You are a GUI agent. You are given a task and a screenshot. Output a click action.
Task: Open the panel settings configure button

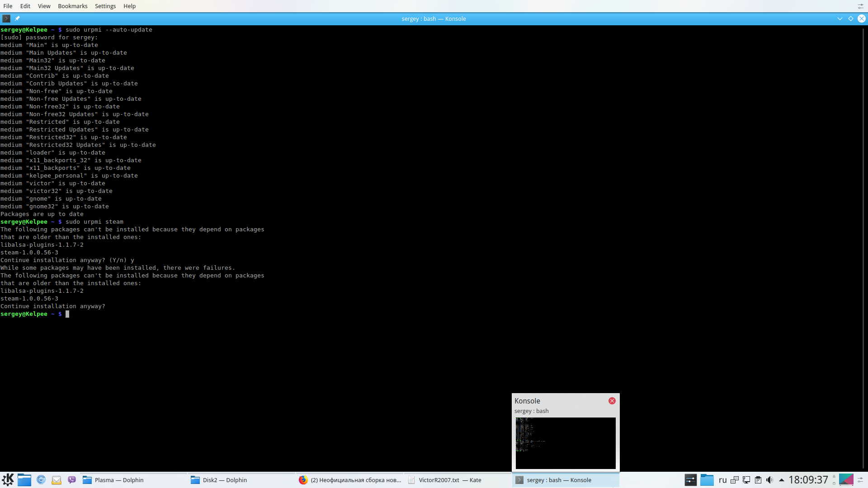click(861, 480)
